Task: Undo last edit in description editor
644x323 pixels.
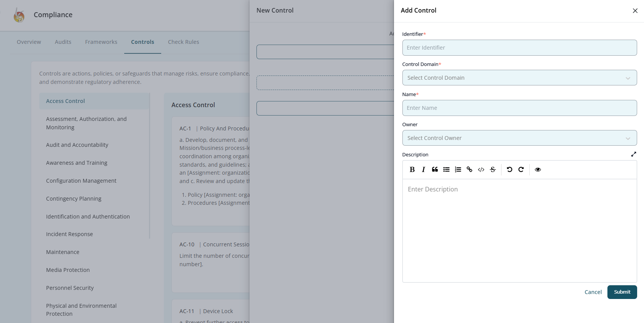Action: pos(509,170)
